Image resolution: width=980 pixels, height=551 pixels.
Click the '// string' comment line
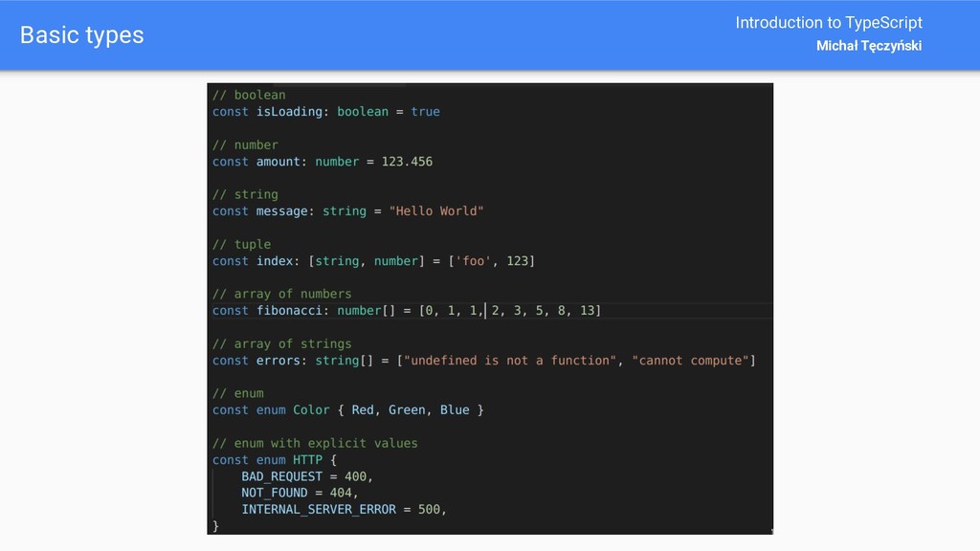245,194
